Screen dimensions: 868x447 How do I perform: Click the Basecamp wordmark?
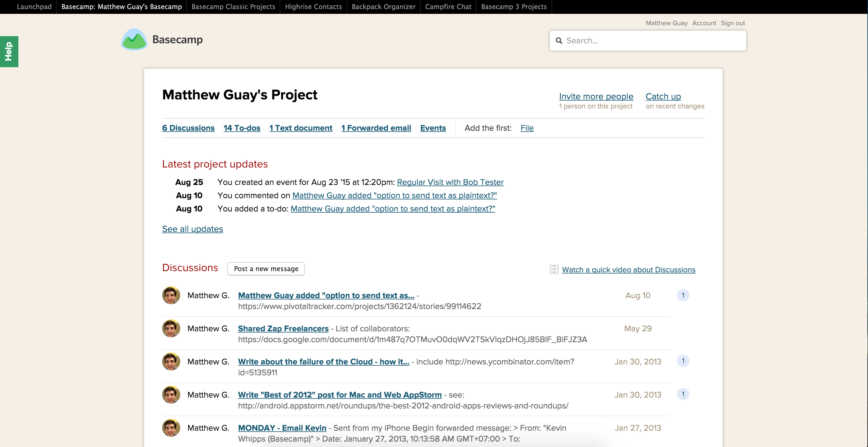[178, 40]
